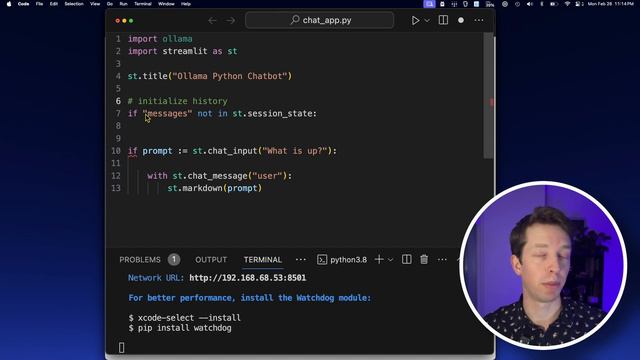The height and width of the screenshot is (360, 640).
Task: Split the terminal pane
Action: [x=407, y=259]
